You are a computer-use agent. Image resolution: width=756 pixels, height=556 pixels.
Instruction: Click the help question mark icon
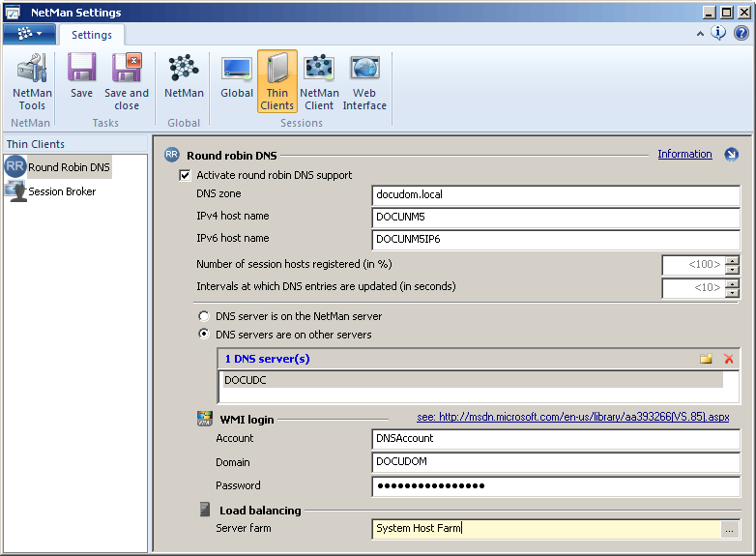click(741, 33)
